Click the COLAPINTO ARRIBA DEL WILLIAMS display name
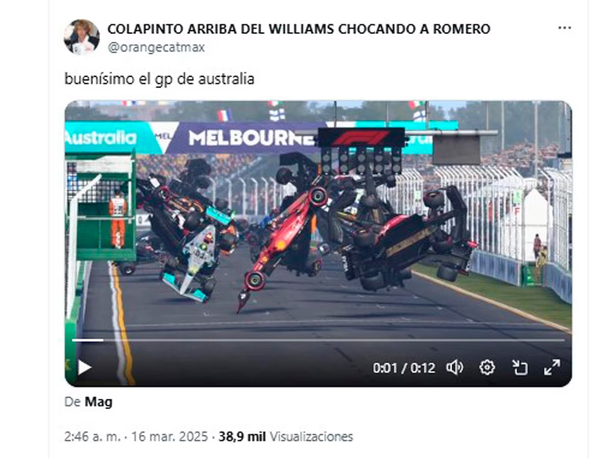This screenshot has width=610, height=458. pos(299,29)
